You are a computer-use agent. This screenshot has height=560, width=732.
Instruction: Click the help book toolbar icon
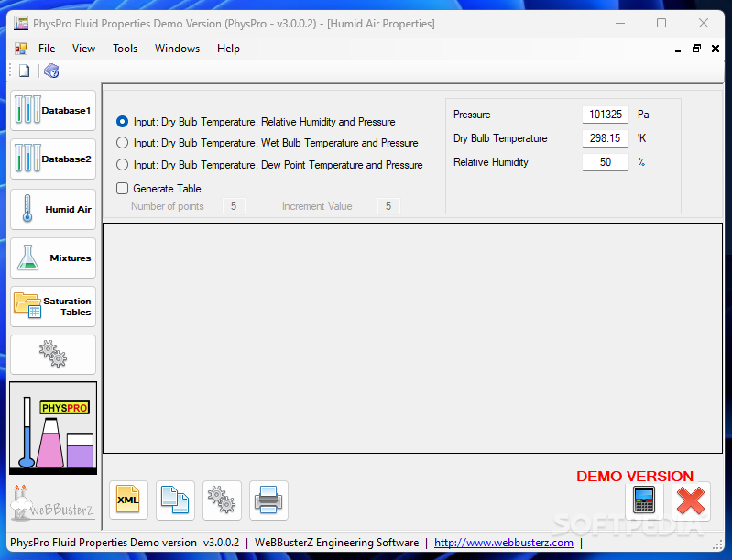pos(51,71)
